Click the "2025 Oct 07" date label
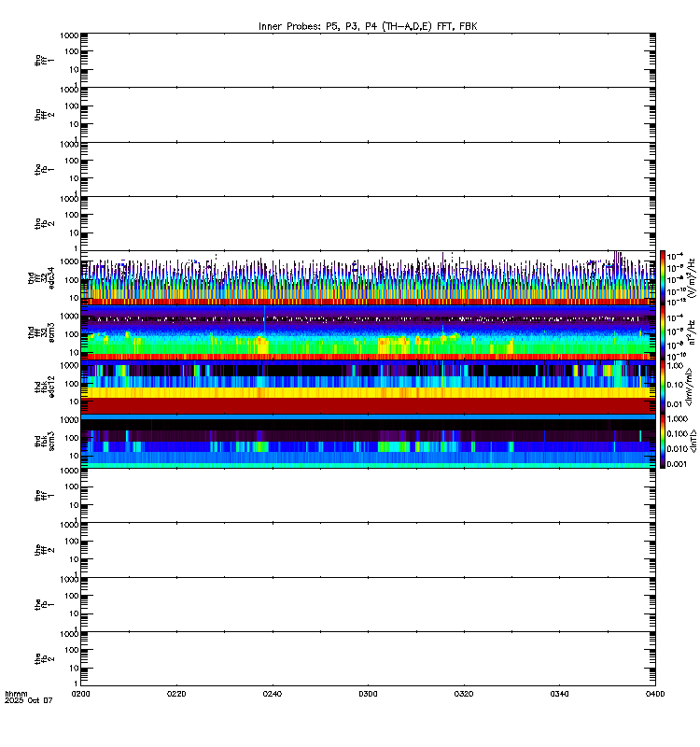700x747 pixels. 29,701
